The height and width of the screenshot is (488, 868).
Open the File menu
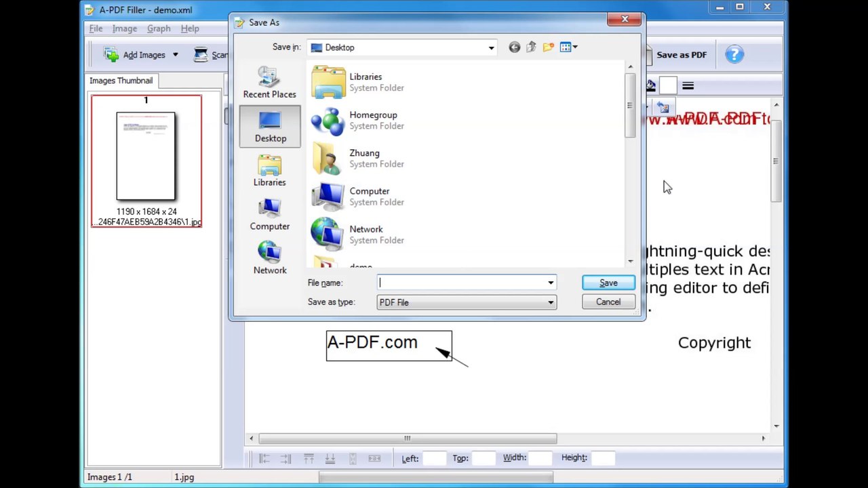click(x=96, y=28)
